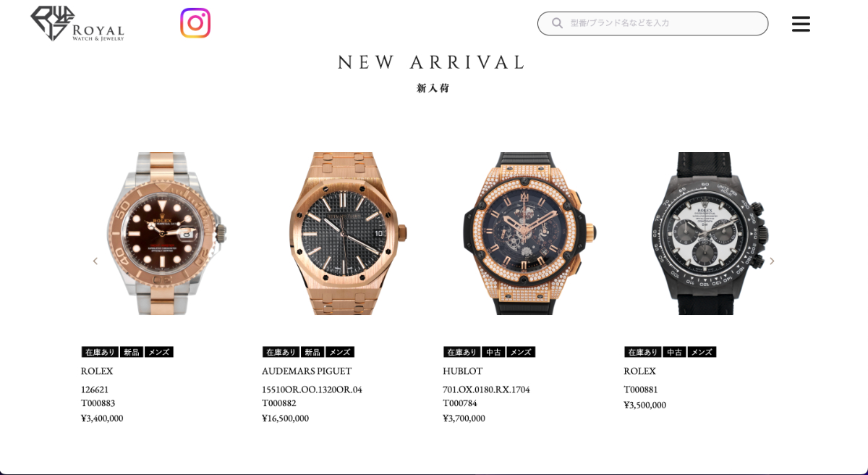Show next new arrival items

pyautogui.click(x=772, y=261)
